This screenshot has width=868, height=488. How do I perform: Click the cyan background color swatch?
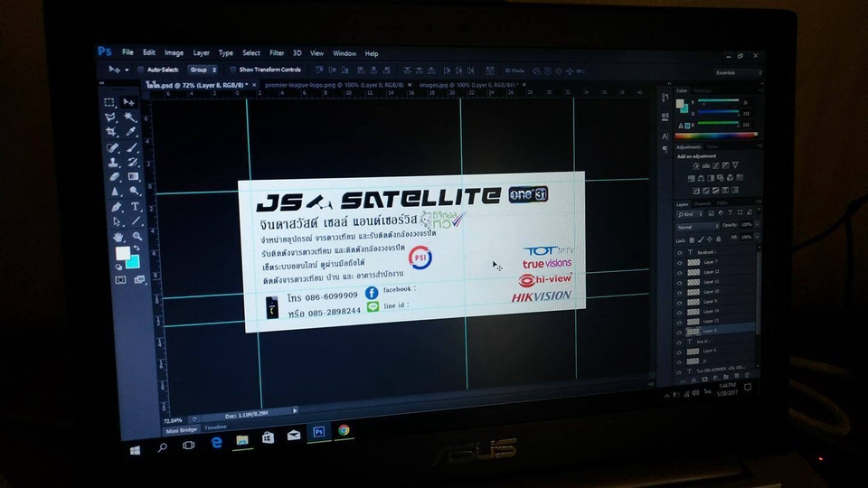click(x=134, y=263)
